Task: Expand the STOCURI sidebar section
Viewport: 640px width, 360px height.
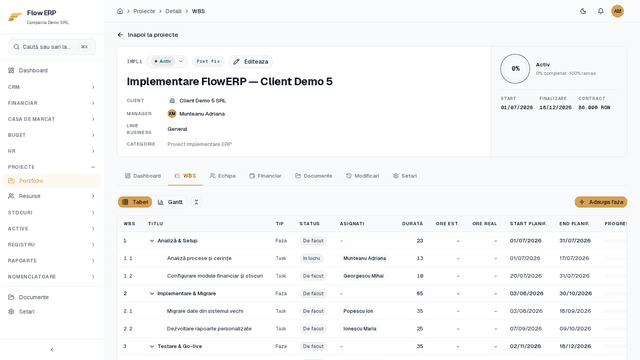Action: point(52,213)
